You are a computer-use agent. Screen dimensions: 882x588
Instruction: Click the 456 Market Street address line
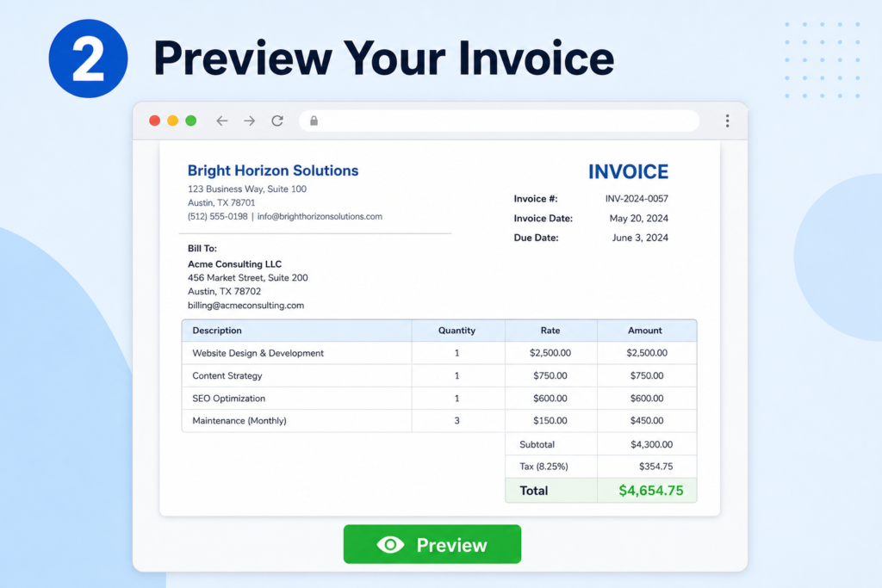(x=247, y=278)
